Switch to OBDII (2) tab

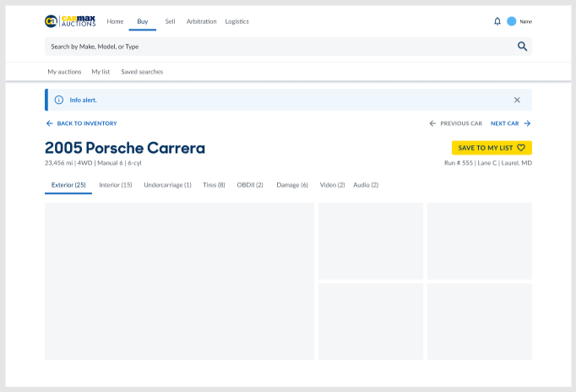(x=250, y=185)
